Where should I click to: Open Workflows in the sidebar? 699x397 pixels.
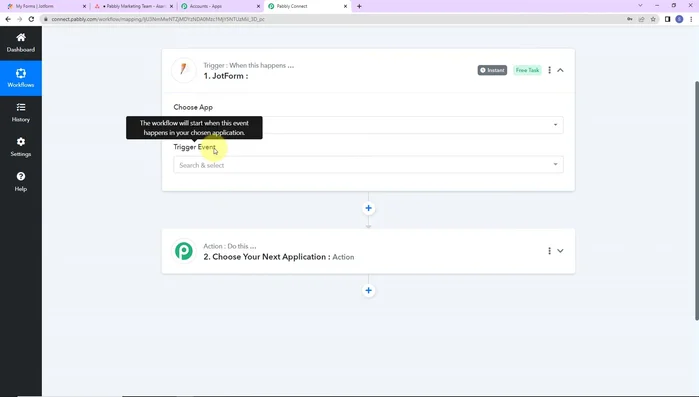21,78
